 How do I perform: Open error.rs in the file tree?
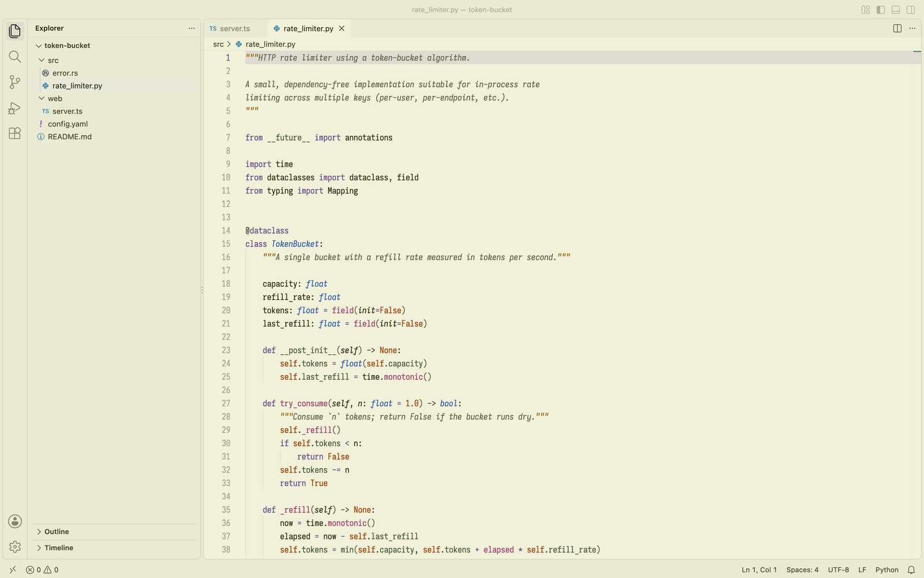[115, 73]
